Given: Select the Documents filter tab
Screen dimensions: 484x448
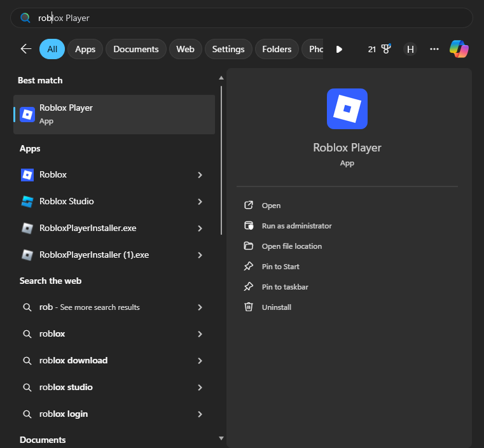Looking at the screenshot, I should pyautogui.click(x=136, y=49).
